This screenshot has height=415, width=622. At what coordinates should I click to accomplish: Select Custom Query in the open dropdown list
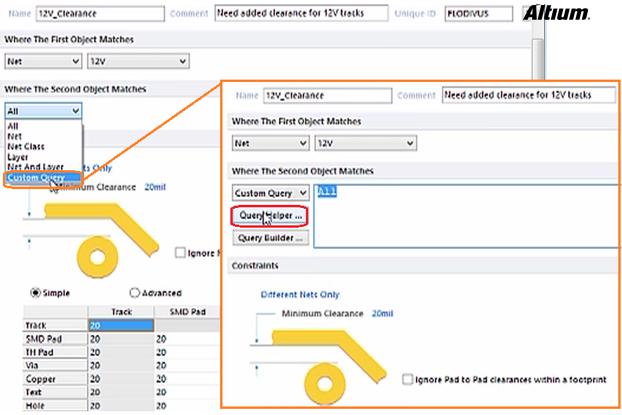35,178
